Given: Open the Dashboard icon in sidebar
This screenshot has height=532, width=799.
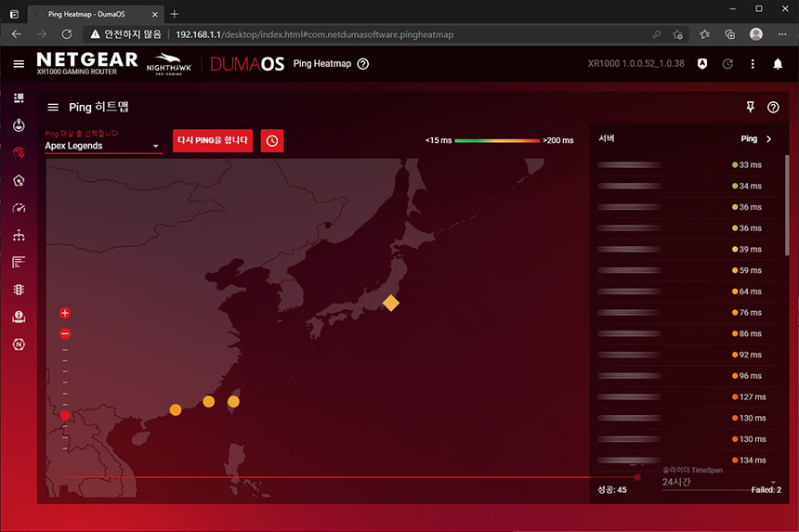Looking at the screenshot, I should pyautogui.click(x=19, y=97).
